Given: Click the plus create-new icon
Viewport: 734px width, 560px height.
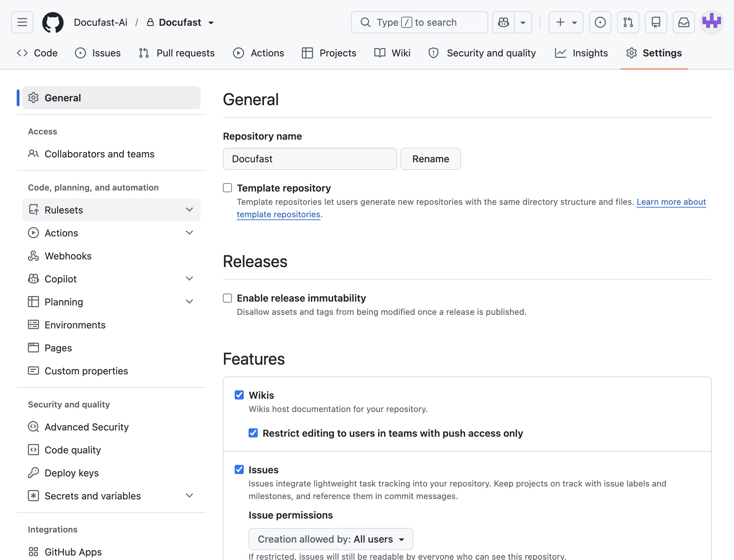Looking at the screenshot, I should pyautogui.click(x=560, y=22).
